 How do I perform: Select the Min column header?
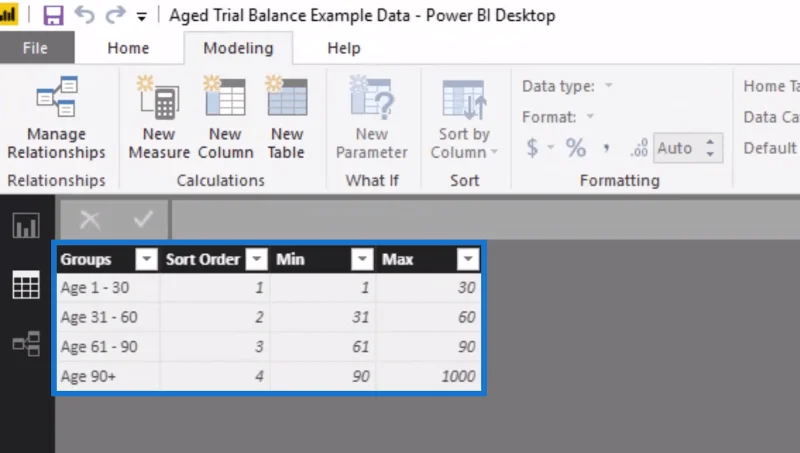click(290, 259)
